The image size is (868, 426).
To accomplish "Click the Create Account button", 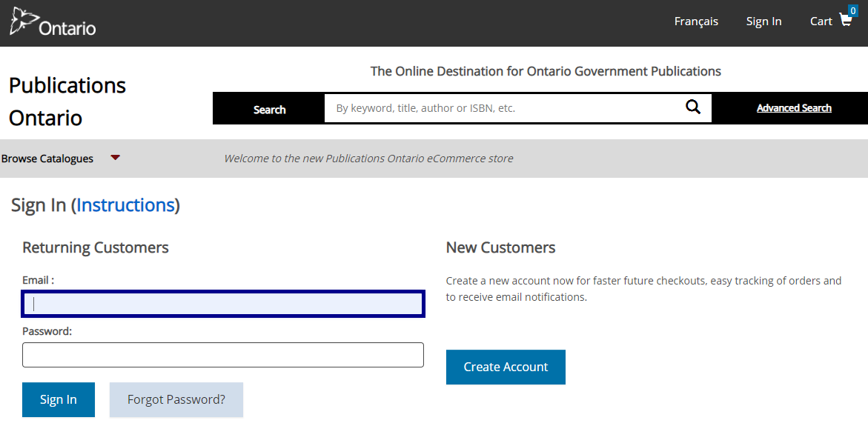I will (506, 367).
